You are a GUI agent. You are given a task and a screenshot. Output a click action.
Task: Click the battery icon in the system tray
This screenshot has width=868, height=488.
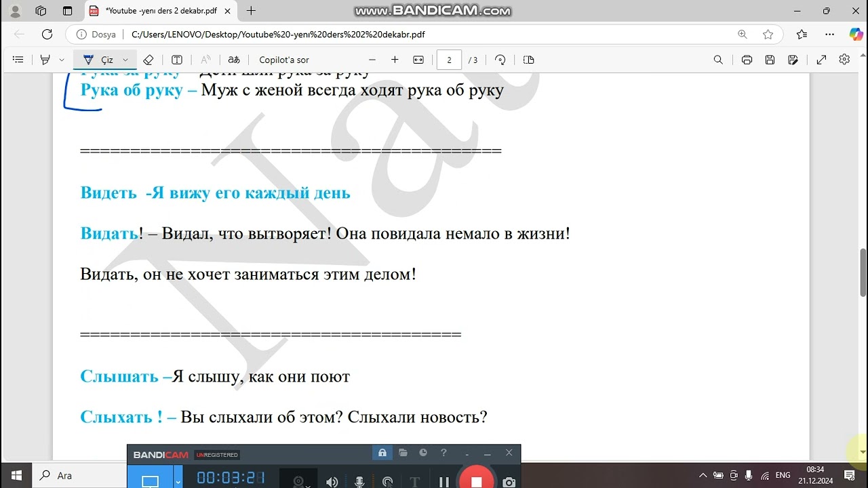pyautogui.click(x=718, y=476)
